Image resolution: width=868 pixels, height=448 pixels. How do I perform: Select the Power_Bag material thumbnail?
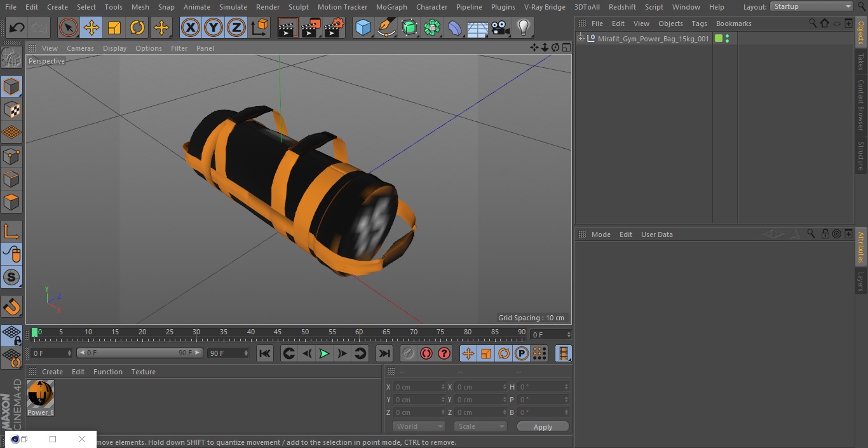(x=40, y=394)
